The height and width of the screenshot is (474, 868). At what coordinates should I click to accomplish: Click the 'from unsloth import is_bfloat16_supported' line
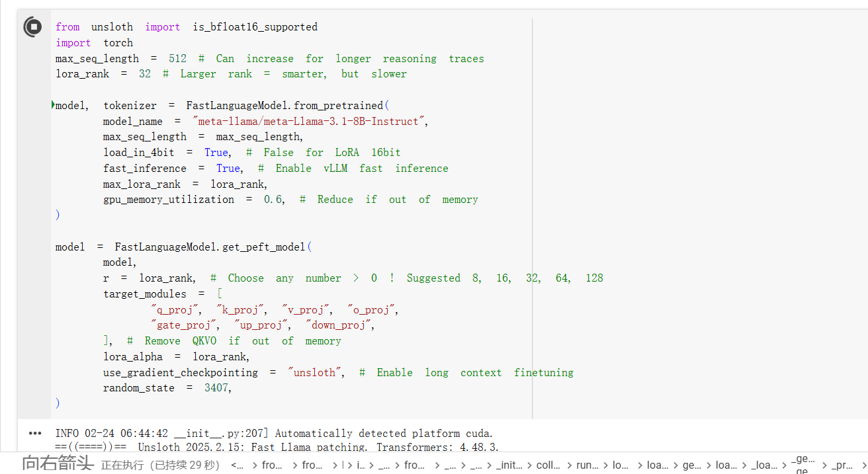[x=187, y=27]
